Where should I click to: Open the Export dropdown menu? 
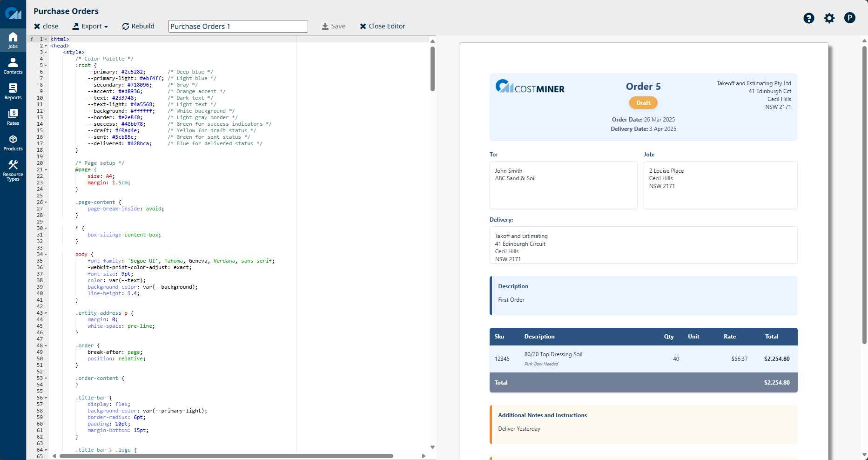tap(90, 26)
